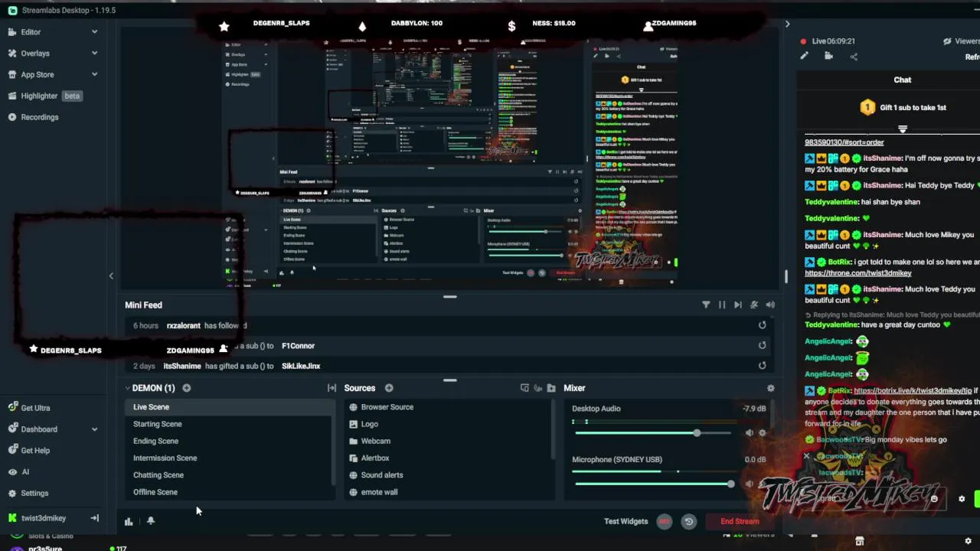Open the Dashboard sidebar item

click(39, 429)
